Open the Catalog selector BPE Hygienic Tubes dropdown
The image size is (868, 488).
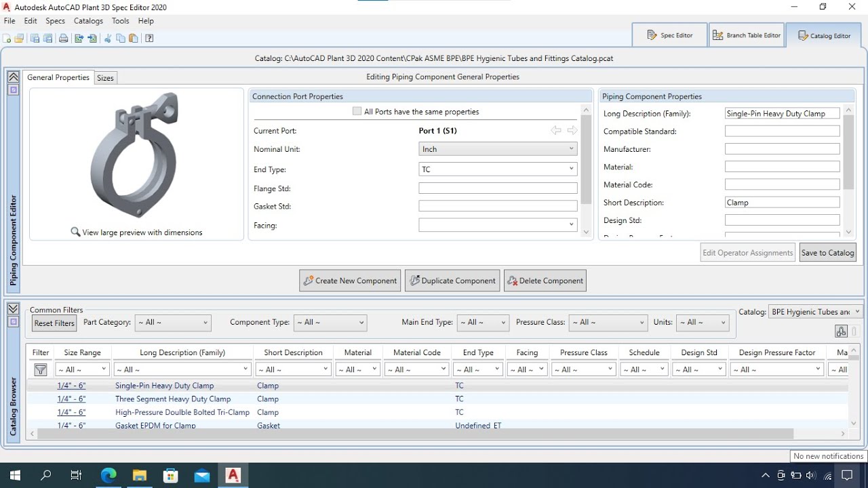click(x=816, y=312)
